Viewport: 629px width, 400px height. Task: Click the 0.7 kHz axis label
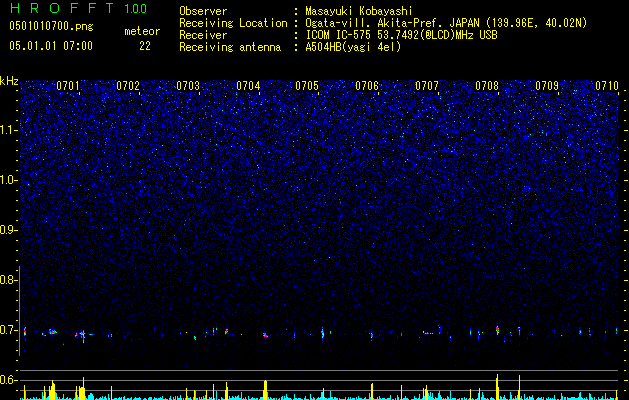[x=8, y=330]
